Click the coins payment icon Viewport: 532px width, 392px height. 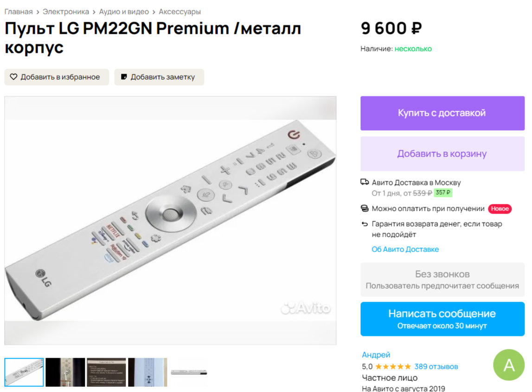click(x=365, y=209)
